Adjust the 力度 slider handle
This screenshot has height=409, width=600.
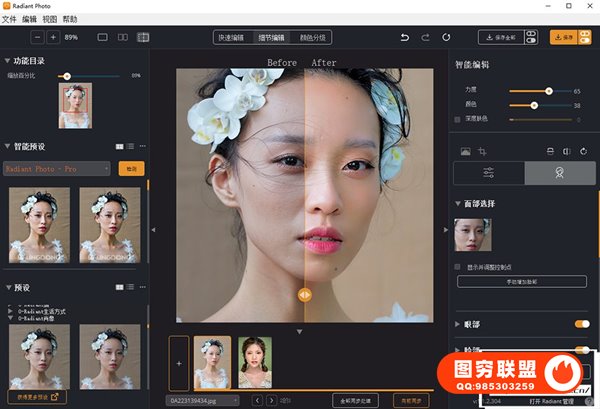pyautogui.click(x=548, y=91)
